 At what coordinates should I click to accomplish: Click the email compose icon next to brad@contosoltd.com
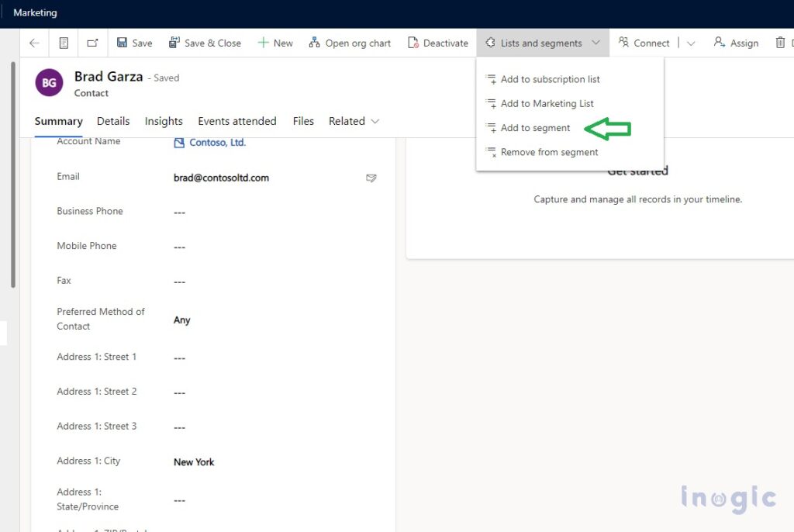(371, 178)
